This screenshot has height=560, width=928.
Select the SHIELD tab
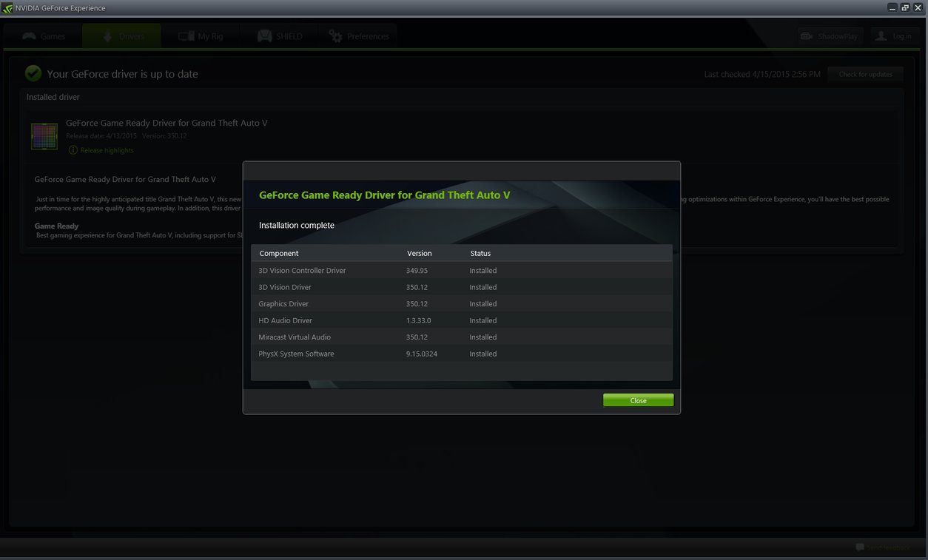[279, 36]
